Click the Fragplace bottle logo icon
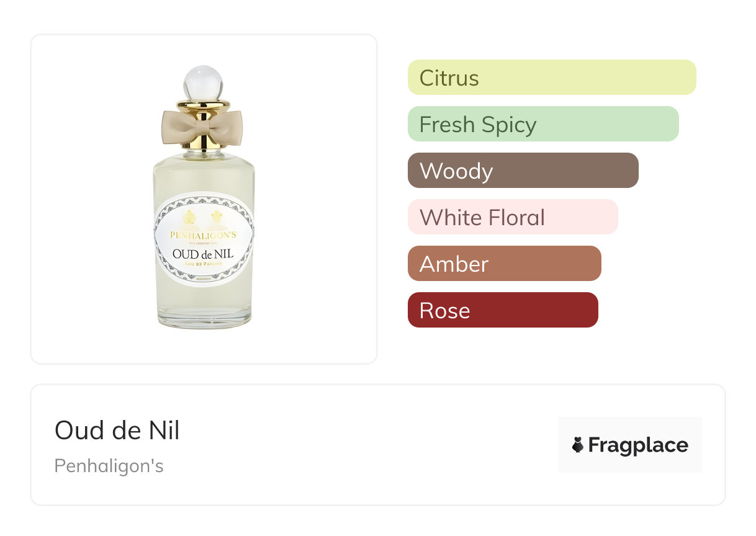 [x=578, y=445]
